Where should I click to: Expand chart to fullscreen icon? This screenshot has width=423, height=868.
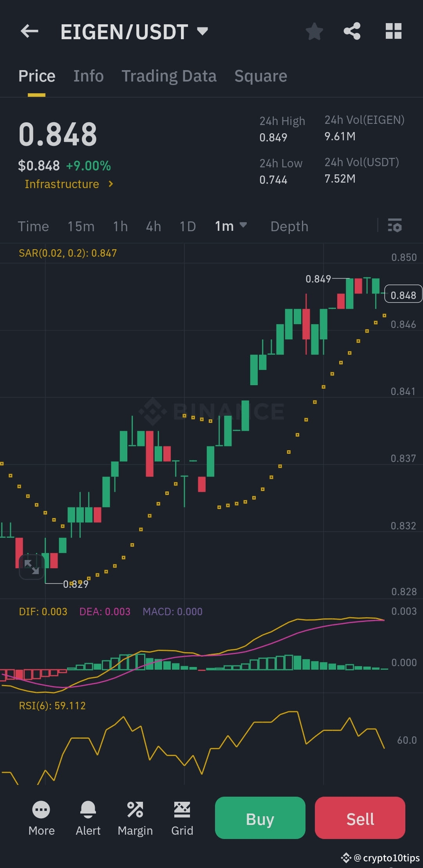(32, 567)
